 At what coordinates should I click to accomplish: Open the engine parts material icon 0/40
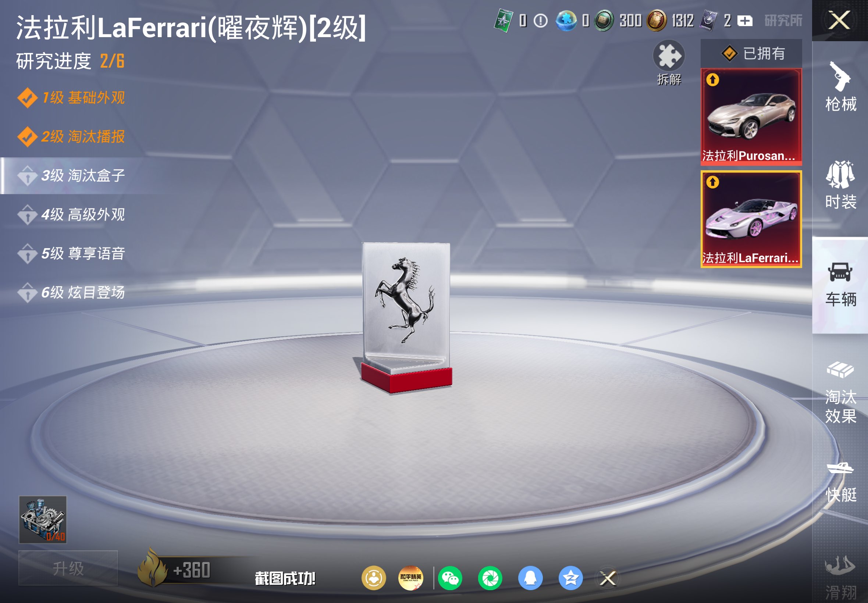(x=43, y=520)
